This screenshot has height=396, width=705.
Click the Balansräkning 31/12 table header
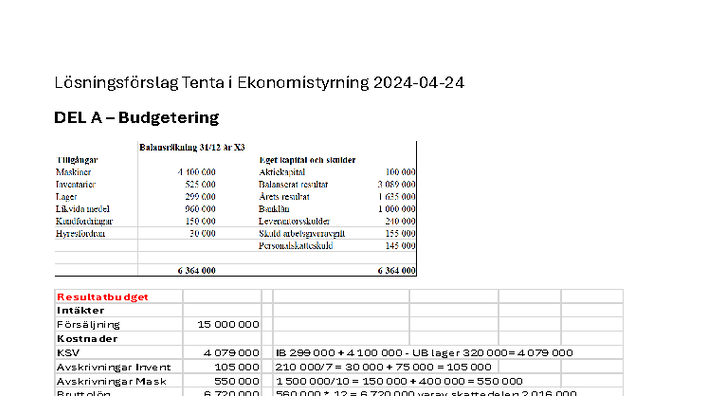(192, 147)
